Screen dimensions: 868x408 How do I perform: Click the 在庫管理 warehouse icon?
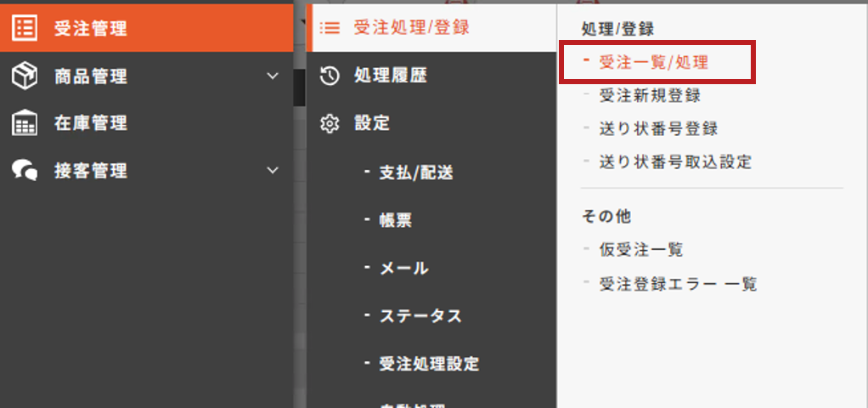(x=25, y=123)
